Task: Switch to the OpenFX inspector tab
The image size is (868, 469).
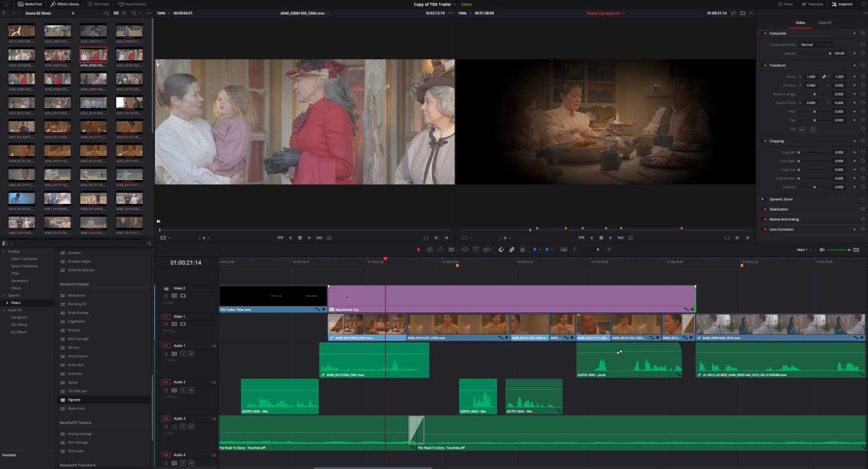Action: point(825,23)
